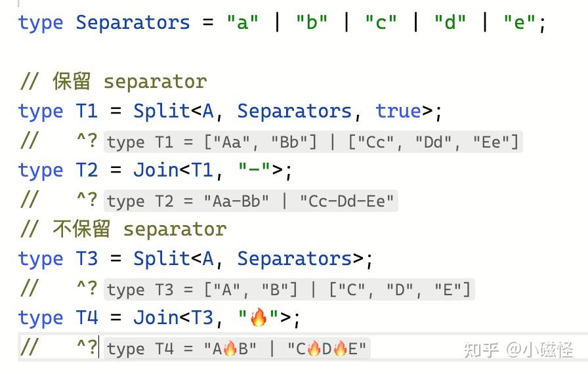The height and width of the screenshot is (374, 588).
Task: Click the T1 type alias name
Action: [86, 111]
